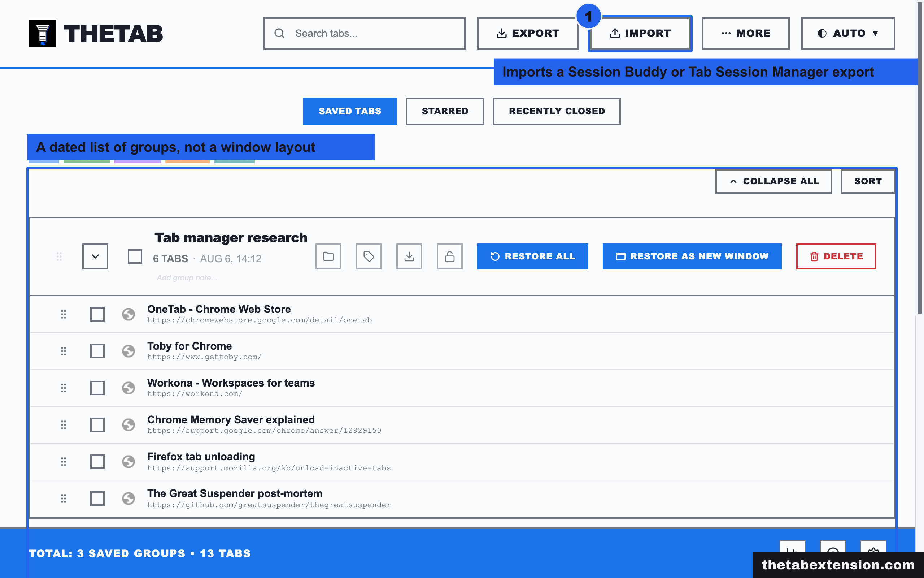Click the Import button
Screen dimensions: 924x578
(x=640, y=33)
